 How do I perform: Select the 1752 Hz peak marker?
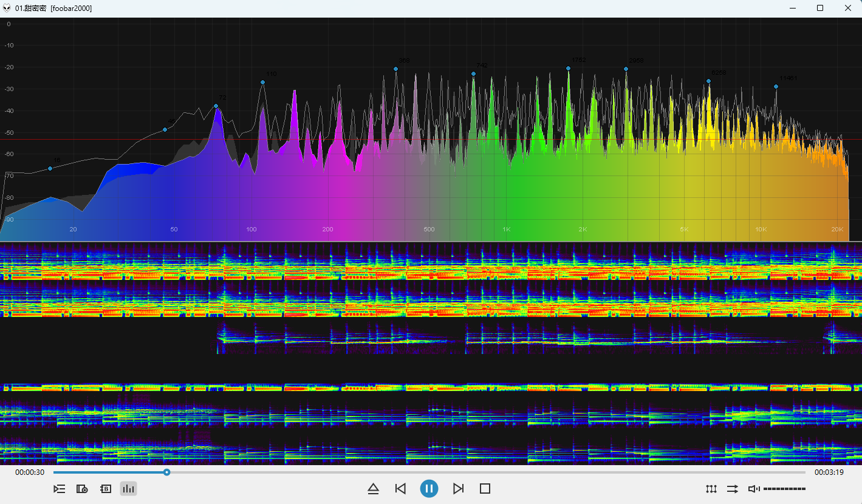coord(569,68)
